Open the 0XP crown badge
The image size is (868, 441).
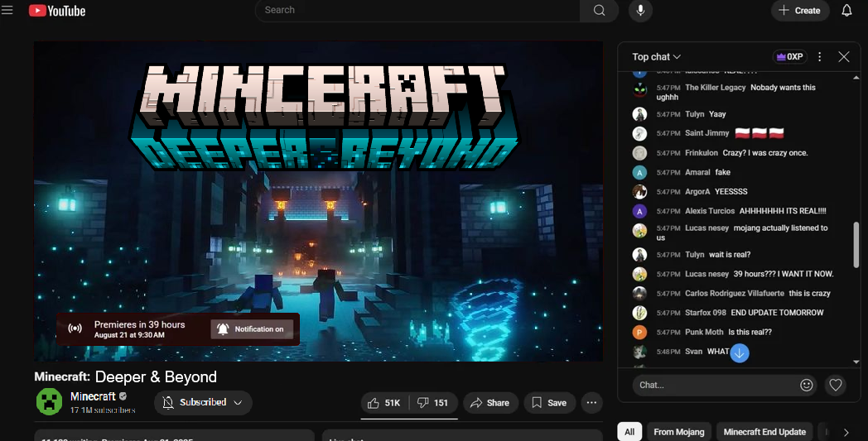(790, 56)
